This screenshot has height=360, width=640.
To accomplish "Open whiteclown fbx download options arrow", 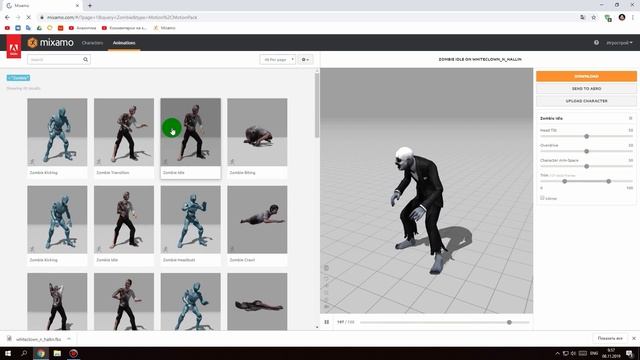I will pyautogui.click(x=69, y=339).
